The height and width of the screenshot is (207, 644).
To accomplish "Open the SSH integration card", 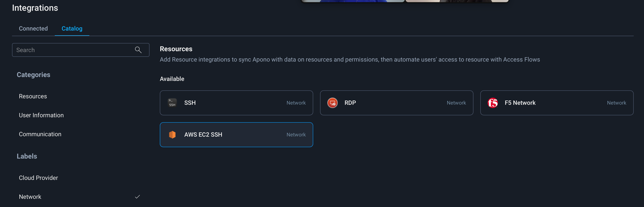I will tap(236, 103).
